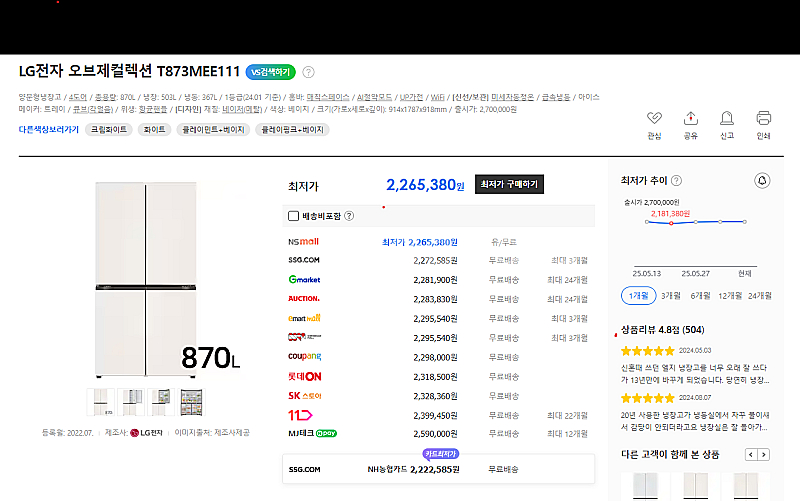Image resolution: width=800 pixels, height=501 pixels.
Task: Open the Gmarket seller logo
Action: [x=304, y=280]
